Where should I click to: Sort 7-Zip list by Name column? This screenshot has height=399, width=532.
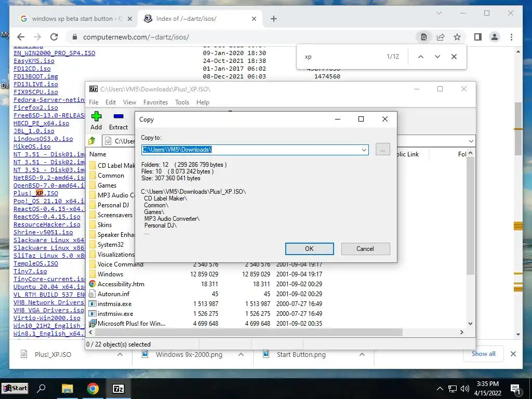tap(98, 154)
